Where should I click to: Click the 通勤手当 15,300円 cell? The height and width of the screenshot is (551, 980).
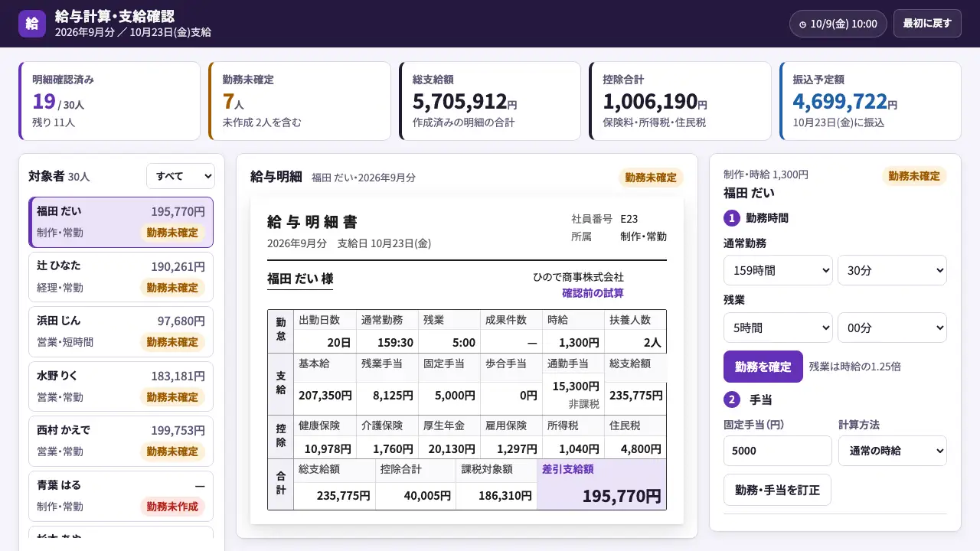573,383
